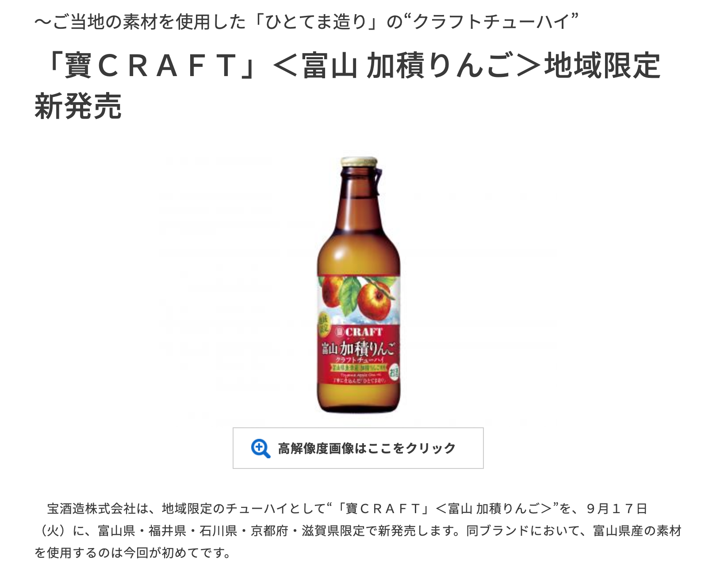Click the 寶CRAFT bottle product image
The width and height of the screenshot is (728, 568).
pyautogui.click(x=359, y=285)
